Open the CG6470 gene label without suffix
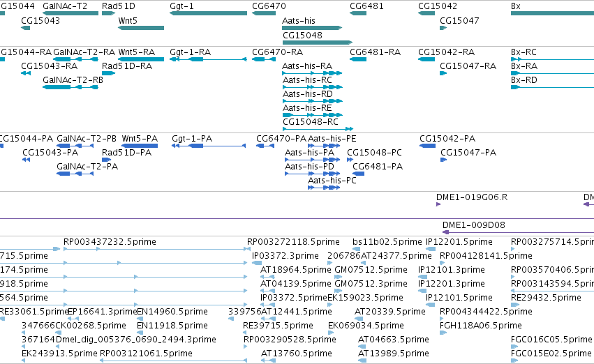This screenshot has width=594, height=364. [x=269, y=6]
